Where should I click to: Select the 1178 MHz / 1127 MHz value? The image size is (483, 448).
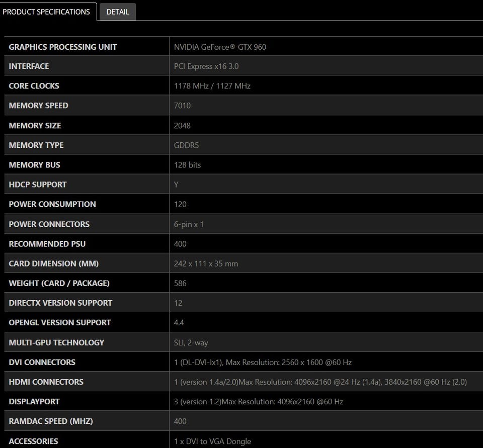coord(212,86)
